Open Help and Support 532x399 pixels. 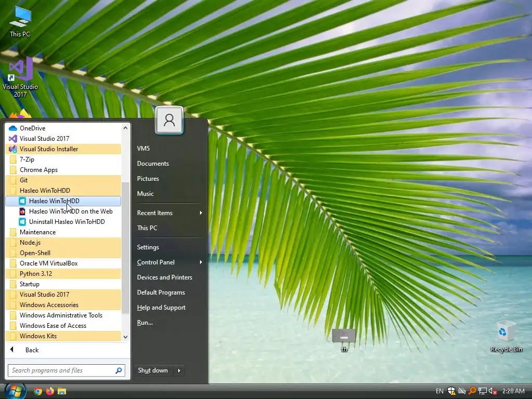click(x=169, y=308)
